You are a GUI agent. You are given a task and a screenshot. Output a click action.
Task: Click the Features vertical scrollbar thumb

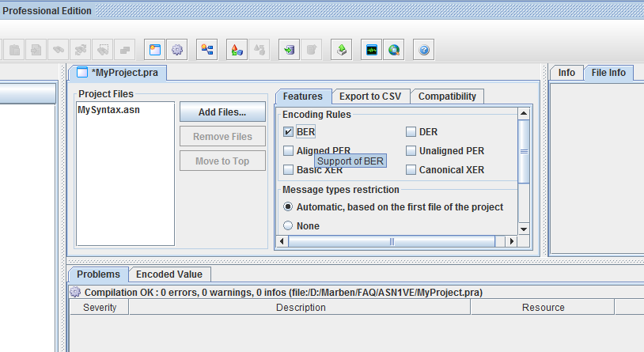coord(524,151)
